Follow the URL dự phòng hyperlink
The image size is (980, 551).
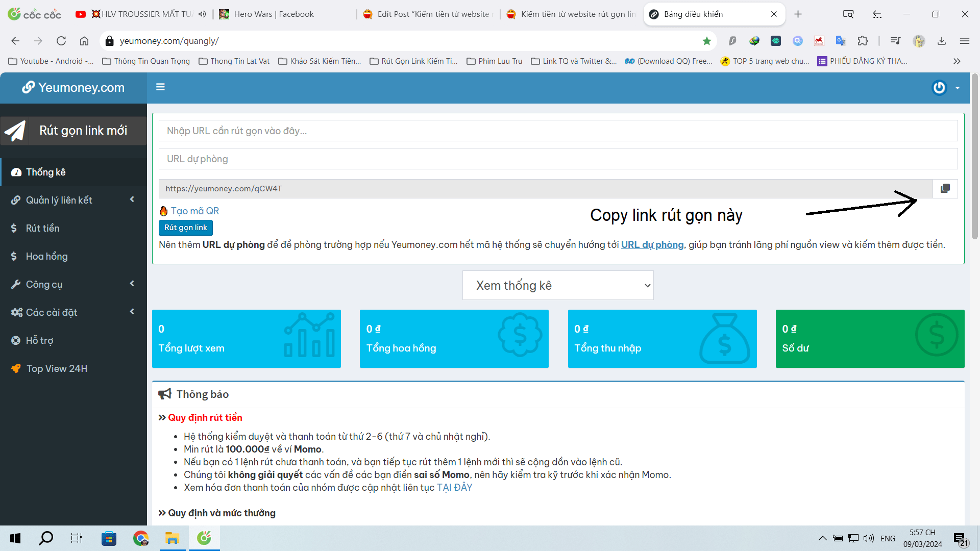coord(652,245)
